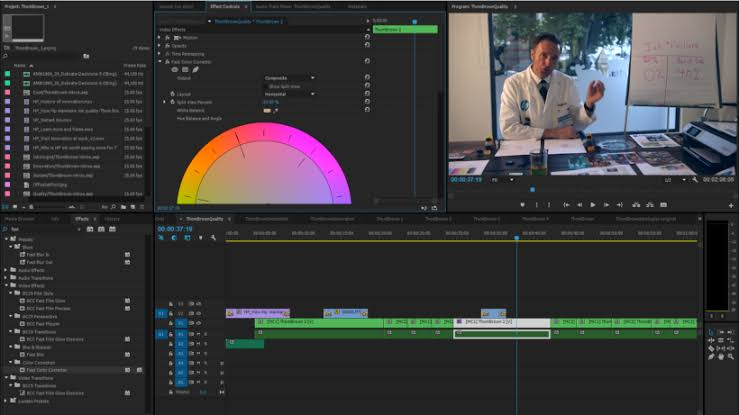The image size is (739, 415).
Task: Collapse the Fast Color Corrector effect
Action: pos(160,62)
